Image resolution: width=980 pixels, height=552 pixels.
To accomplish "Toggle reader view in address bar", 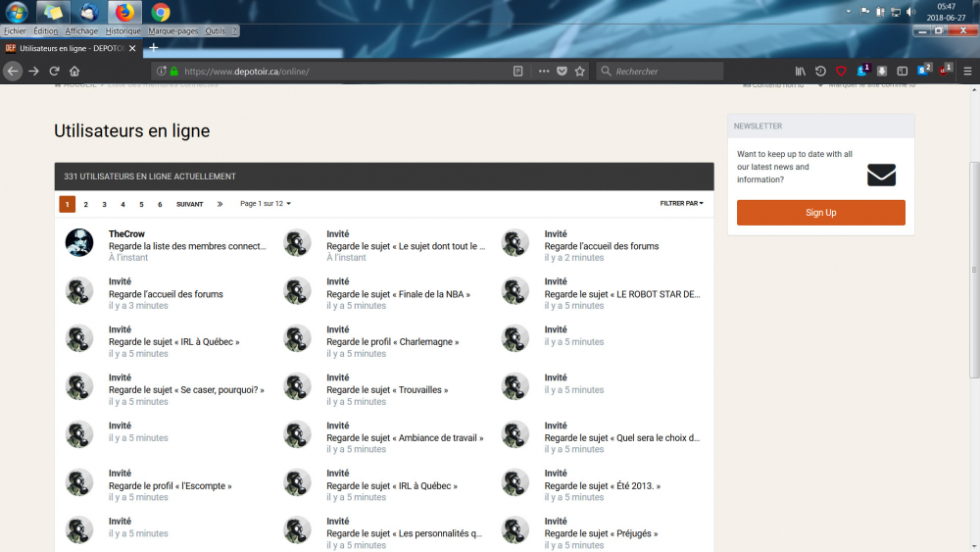I will [x=517, y=72].
